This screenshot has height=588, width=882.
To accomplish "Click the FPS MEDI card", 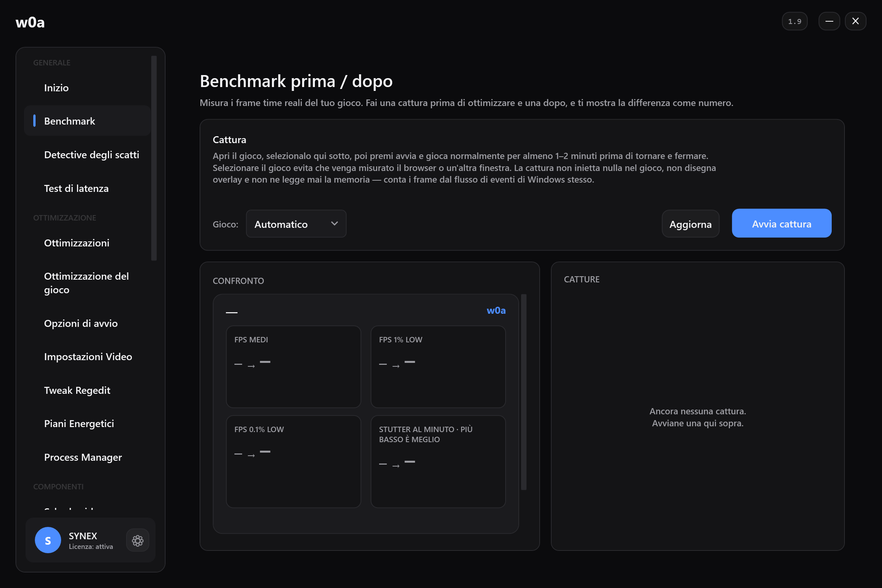I will [x=294, y=367].
